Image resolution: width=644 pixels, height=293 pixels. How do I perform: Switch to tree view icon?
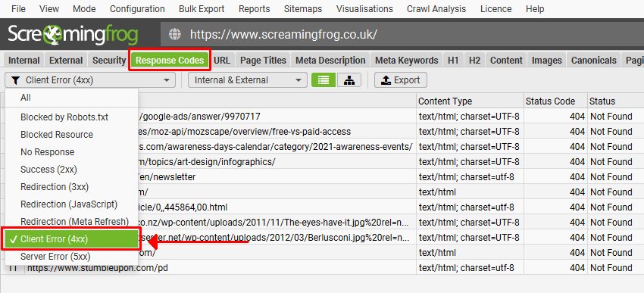point(349,80)
